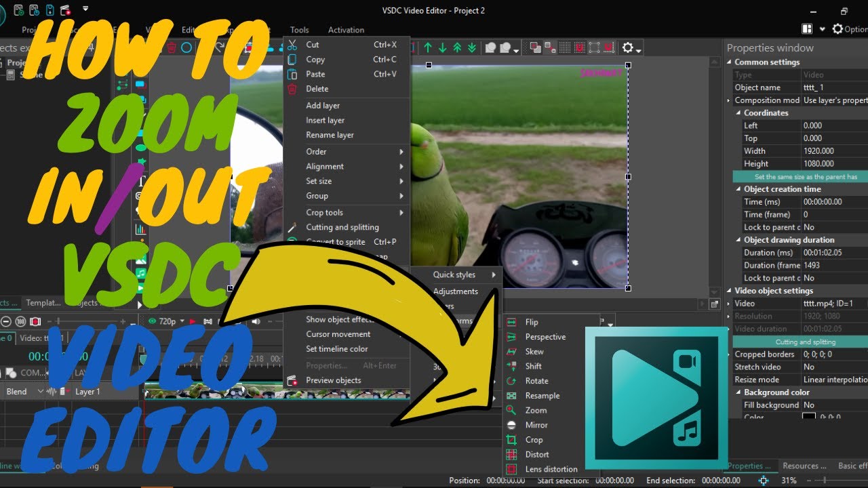The width and height of the screenshot is (868, 488).
Task: Open the Activation menu
Action: (346, 30)
